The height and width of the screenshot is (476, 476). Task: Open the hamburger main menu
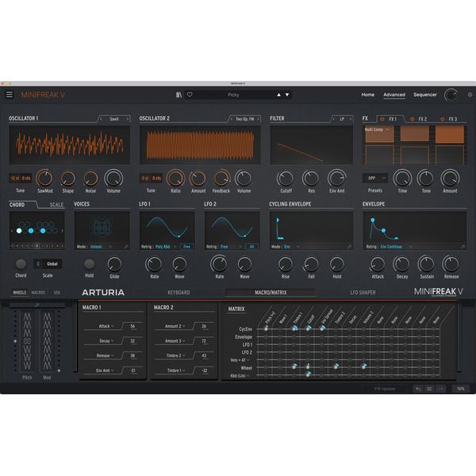(10, 94)
